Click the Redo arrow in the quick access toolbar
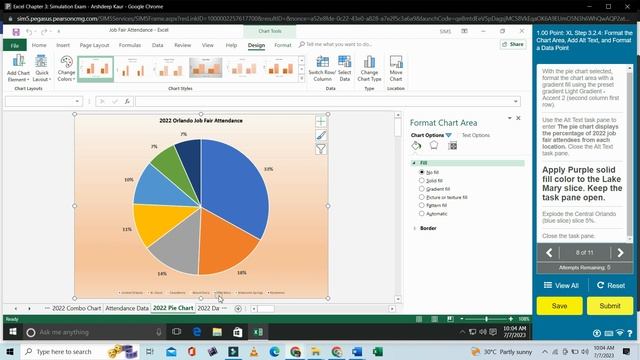The image size is (640, 360). click(44, 32)
